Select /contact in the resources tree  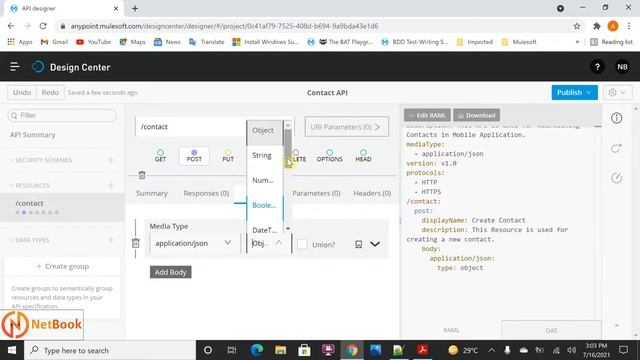click(x=62, y=207)
